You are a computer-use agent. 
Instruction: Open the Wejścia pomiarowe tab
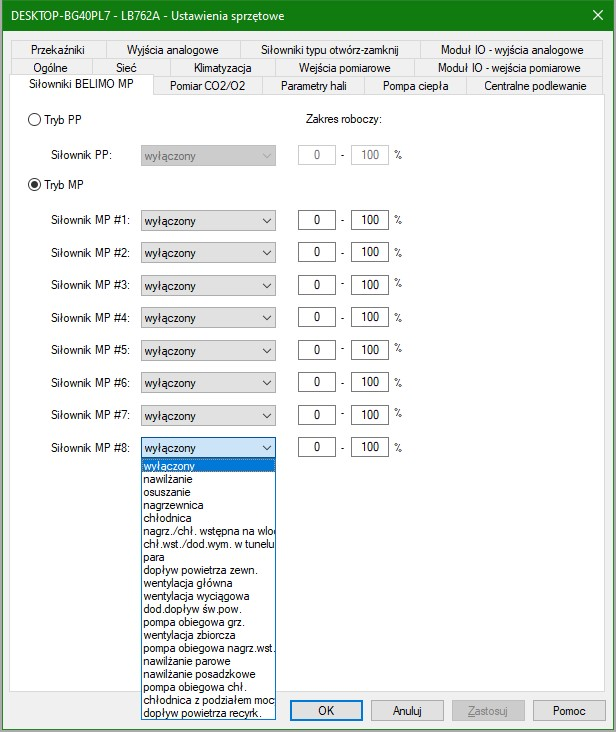[x=344, y=68]
